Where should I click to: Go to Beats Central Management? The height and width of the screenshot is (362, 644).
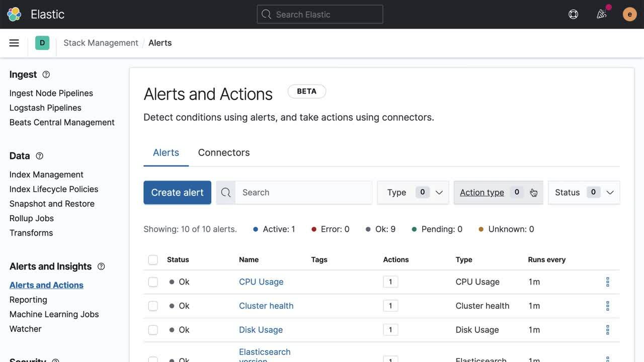click(x=62, y=122)
